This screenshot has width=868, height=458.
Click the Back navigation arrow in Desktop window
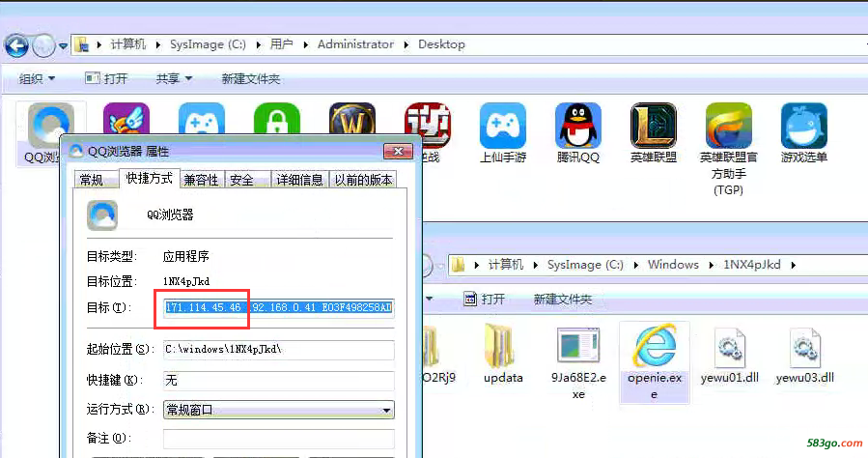point(16,45)
